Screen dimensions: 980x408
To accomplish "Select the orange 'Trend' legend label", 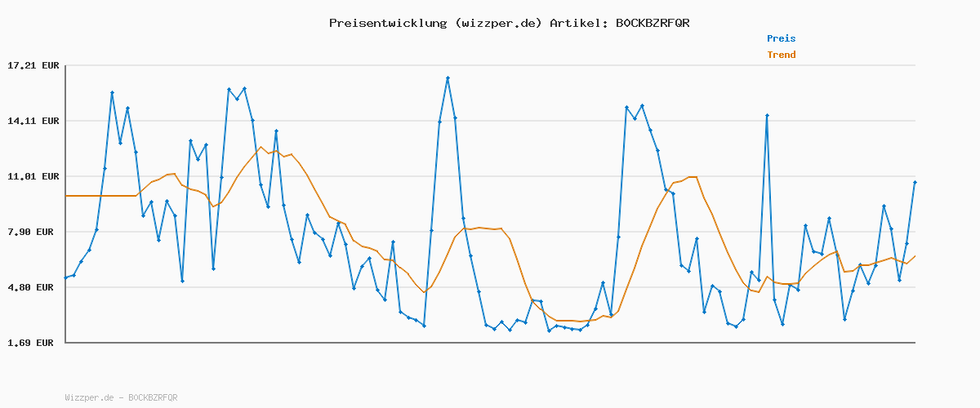I will pyautogui.click(x=781, y=55).
